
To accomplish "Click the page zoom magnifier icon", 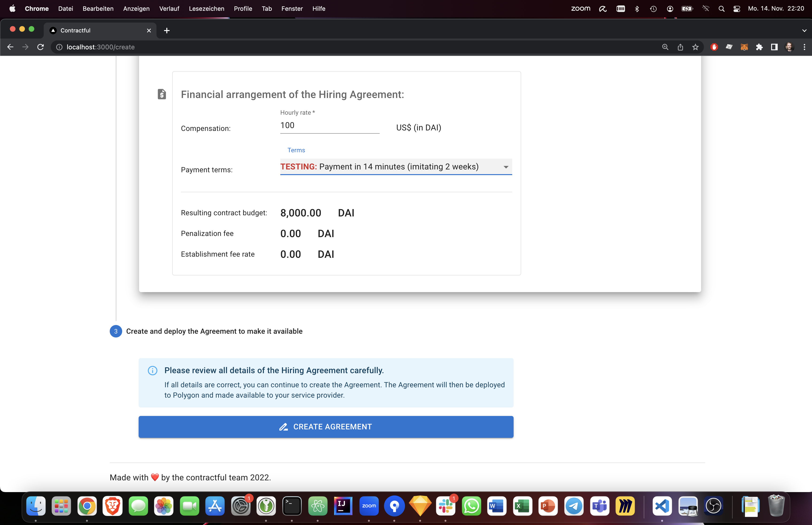I will click(x=665, y=47).
